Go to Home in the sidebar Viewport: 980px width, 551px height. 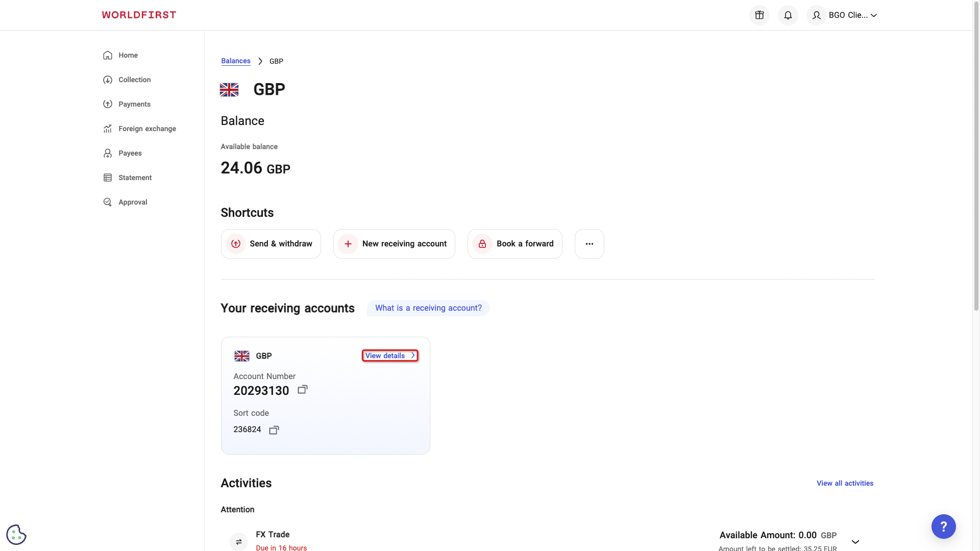click(128, 55)
